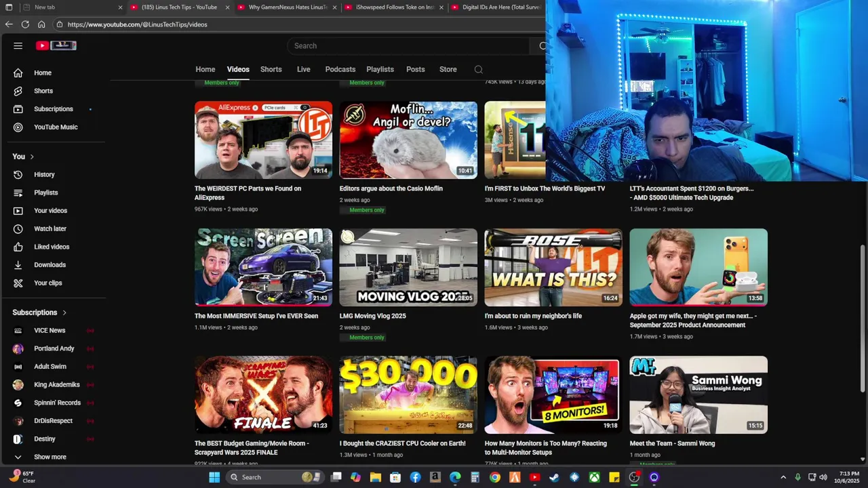Open Meet the Team Sammi Wong thumbnail
This screenshot has height=488, width=868.
698,395
